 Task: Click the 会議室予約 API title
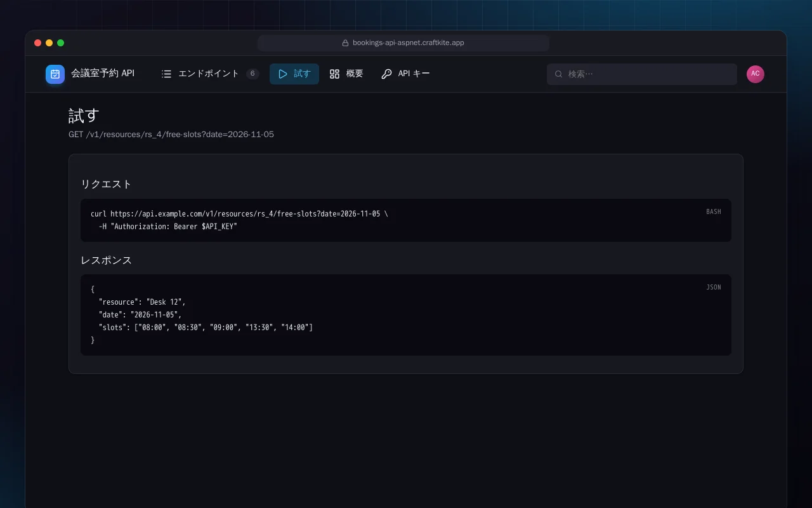pyautogui.click(x=103, y=74)
